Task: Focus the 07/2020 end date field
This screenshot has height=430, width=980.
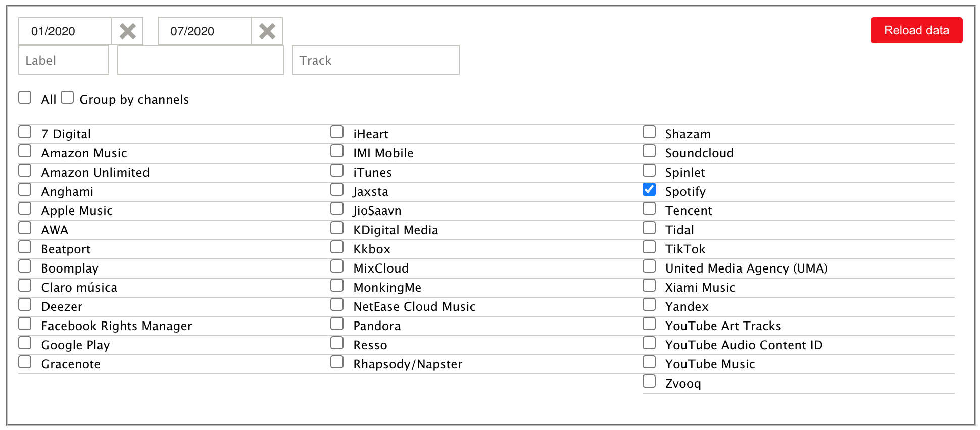Action: (205, 31)
